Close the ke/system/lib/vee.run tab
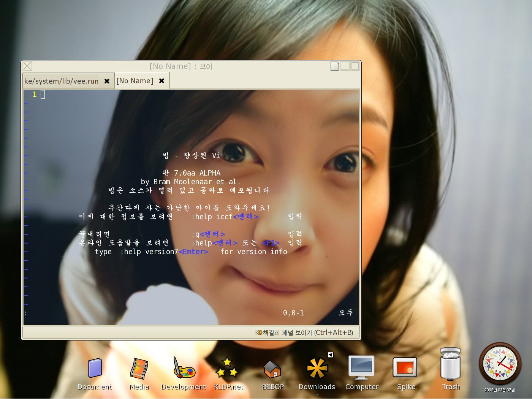This screenshot has width=532, height=399. tap(107, 81)
